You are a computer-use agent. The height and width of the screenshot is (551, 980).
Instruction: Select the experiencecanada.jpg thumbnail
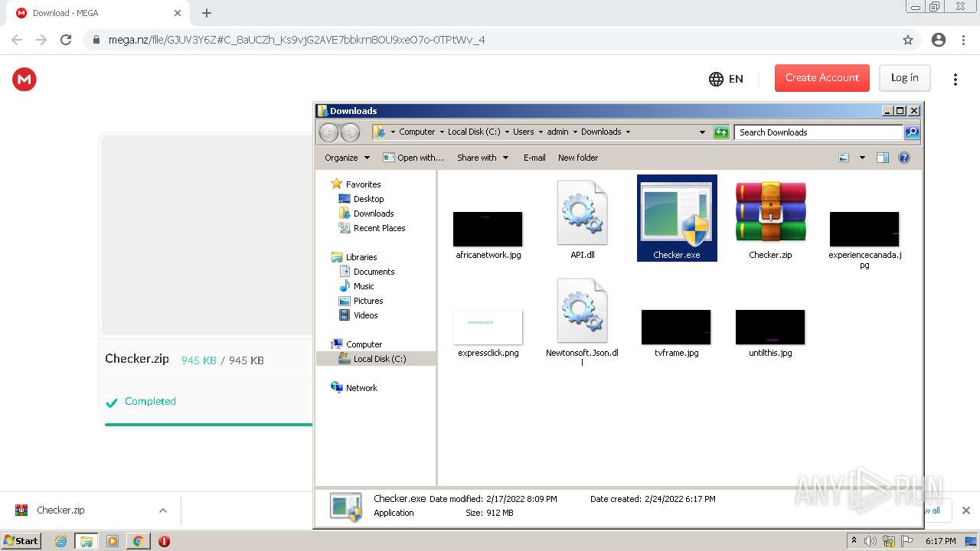click(864, 229)
